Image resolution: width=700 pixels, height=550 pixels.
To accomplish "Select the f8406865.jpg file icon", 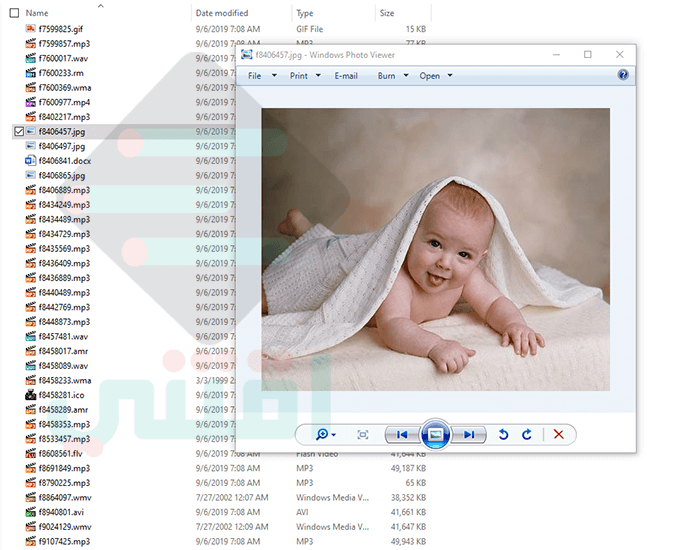I will click(30, 175).
